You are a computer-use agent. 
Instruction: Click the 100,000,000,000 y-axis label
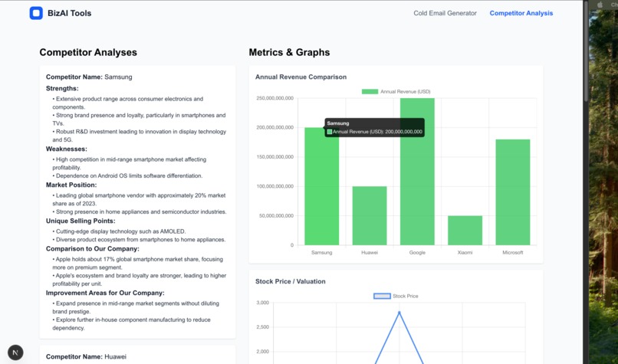click(274, 186)
